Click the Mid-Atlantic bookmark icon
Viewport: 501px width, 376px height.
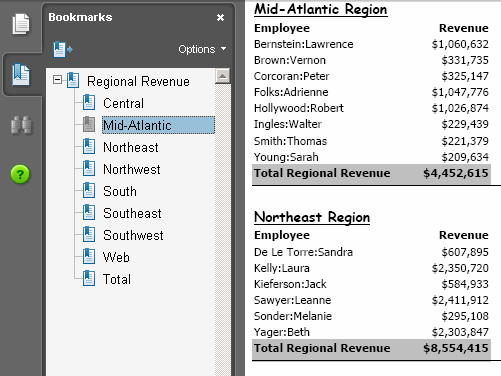89,124
